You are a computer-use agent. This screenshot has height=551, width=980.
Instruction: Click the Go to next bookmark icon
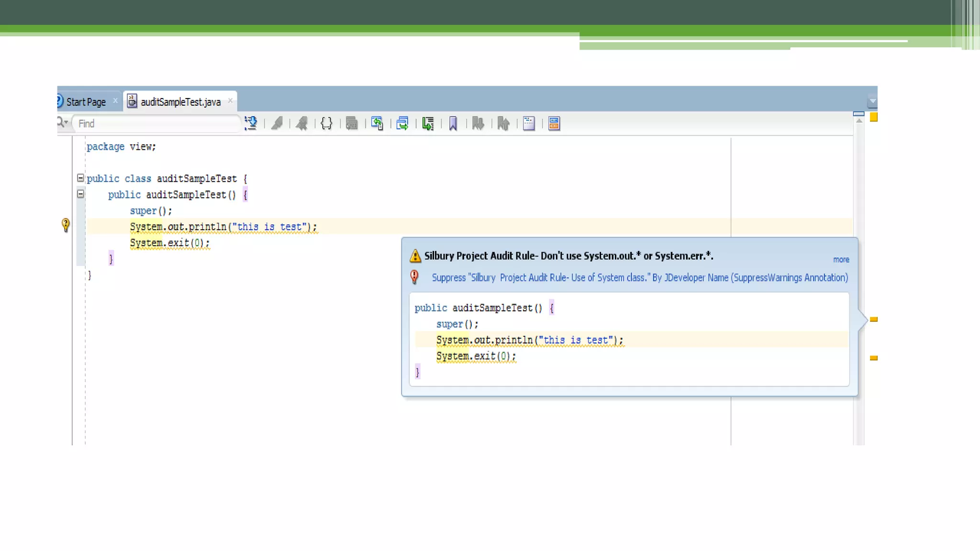pos(478,123)
